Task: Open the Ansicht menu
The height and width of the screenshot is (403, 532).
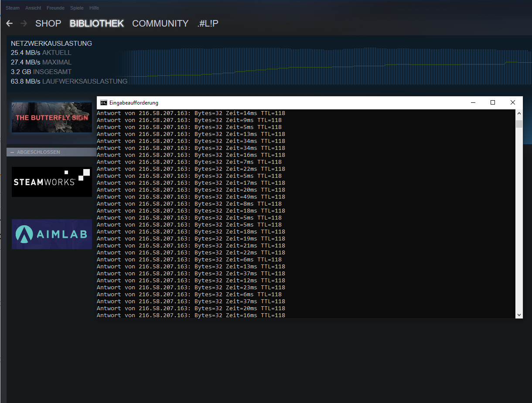Action: 33,8
